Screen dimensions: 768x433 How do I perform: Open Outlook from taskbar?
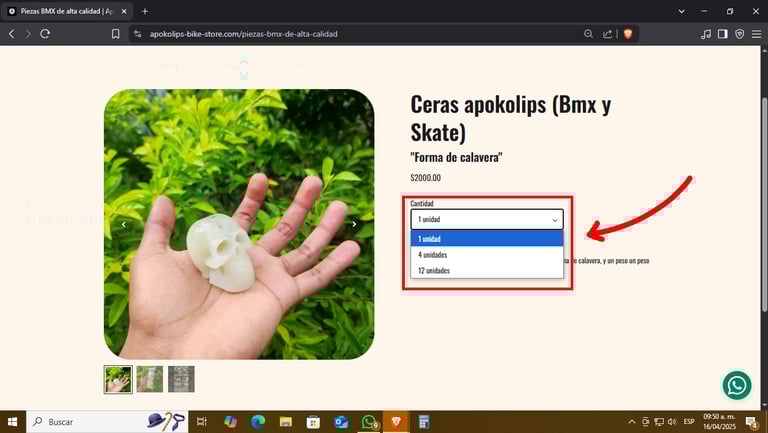[x=341, y=422]
